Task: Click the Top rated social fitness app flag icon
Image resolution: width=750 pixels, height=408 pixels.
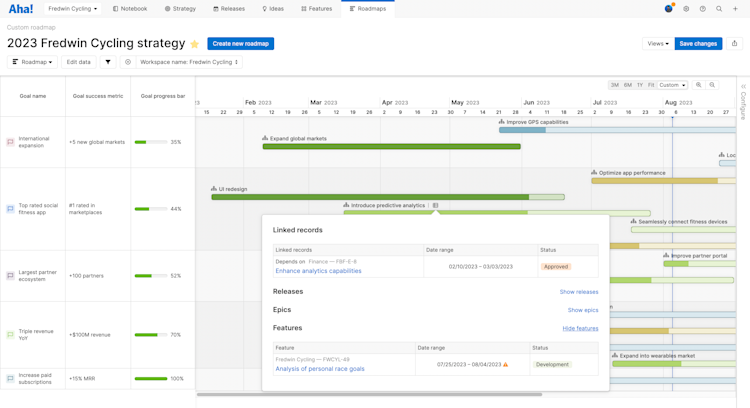Action: (10, 209)
